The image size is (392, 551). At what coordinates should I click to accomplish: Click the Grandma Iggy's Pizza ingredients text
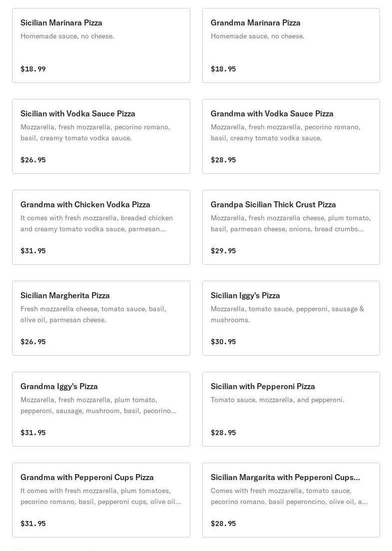coord(98,405)
